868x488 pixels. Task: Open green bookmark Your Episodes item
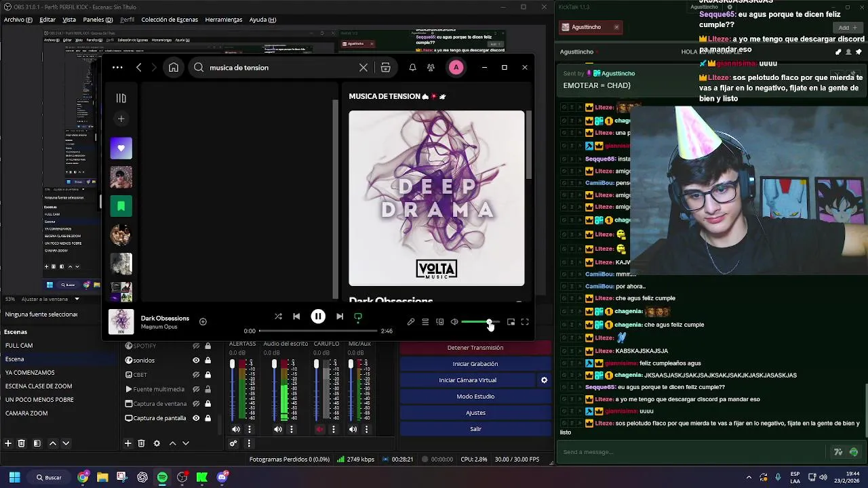[121, 206]
